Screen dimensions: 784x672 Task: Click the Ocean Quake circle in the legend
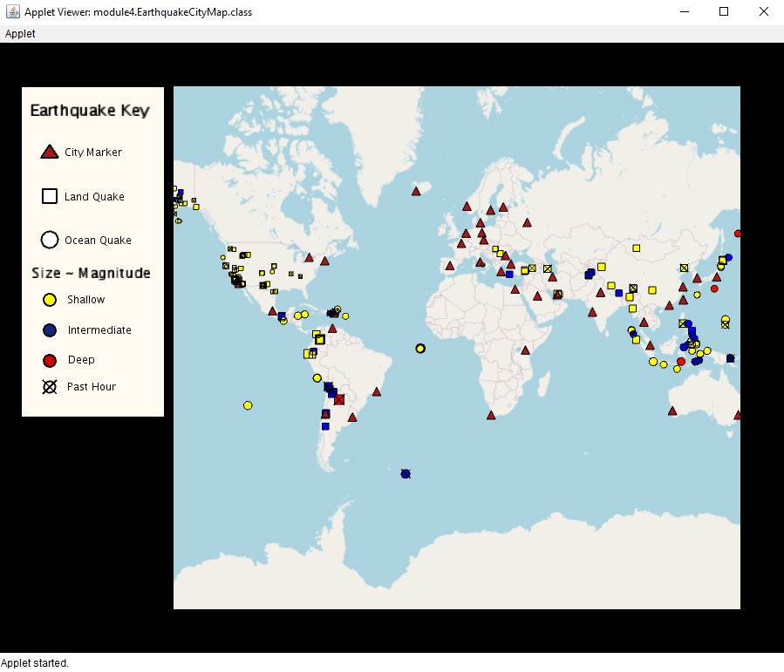[49, 239]
